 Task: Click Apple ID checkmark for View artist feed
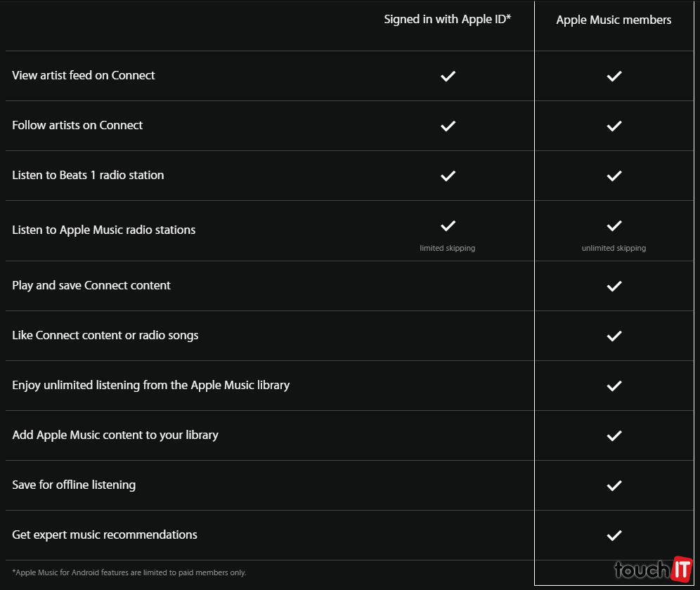pos(448,76)
